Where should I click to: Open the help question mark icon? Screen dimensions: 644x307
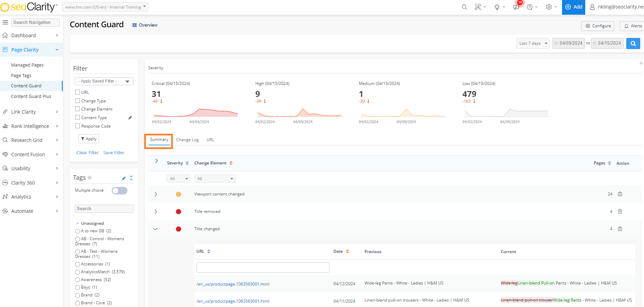click(x=530, y=7)
